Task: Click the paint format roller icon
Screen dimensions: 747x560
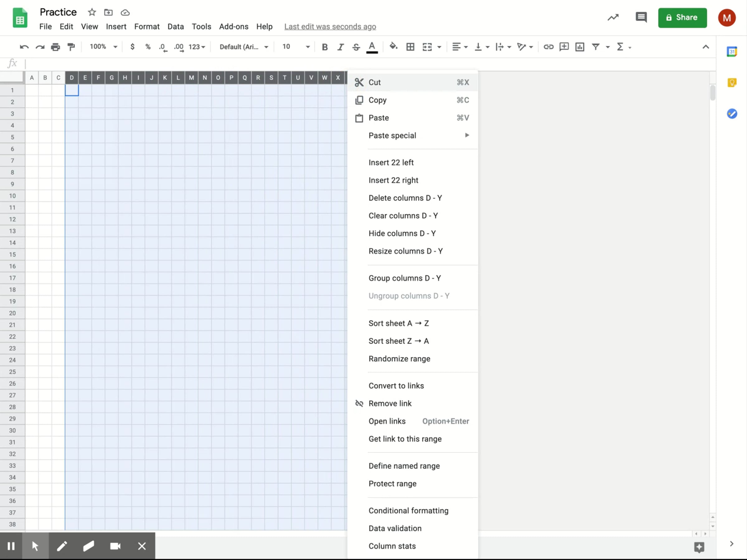Action: point(71,47)
